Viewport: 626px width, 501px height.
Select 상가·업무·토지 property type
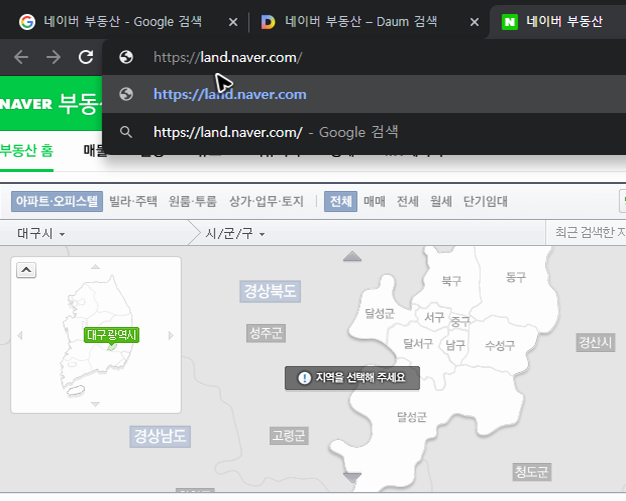tap(266, 201)
